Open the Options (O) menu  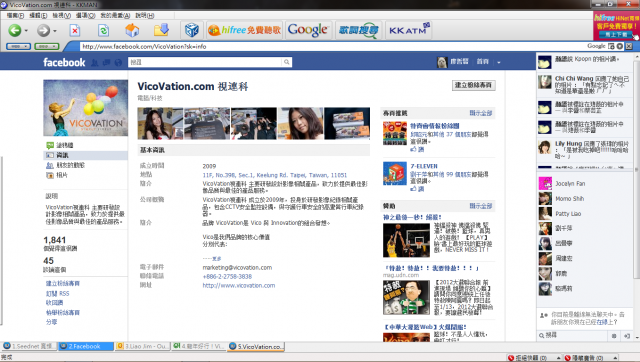coord(85,16)
